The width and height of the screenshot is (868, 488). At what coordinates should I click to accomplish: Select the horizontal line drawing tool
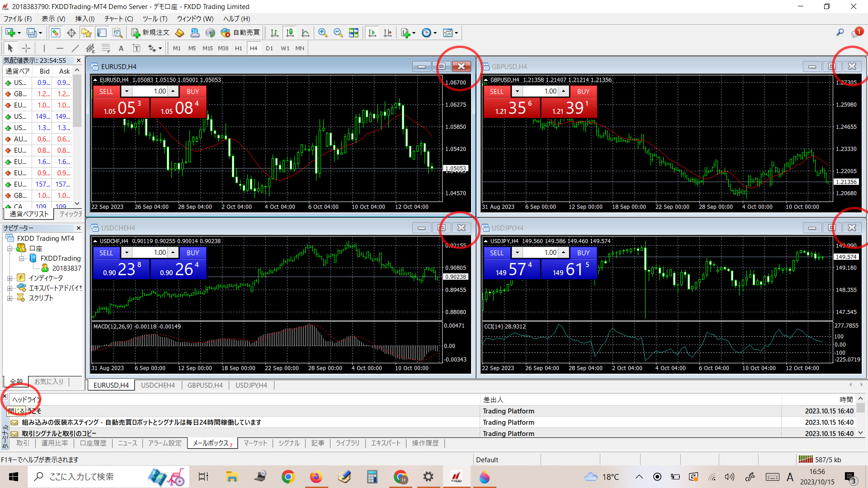pyautogui.click(x=60, y=48)
